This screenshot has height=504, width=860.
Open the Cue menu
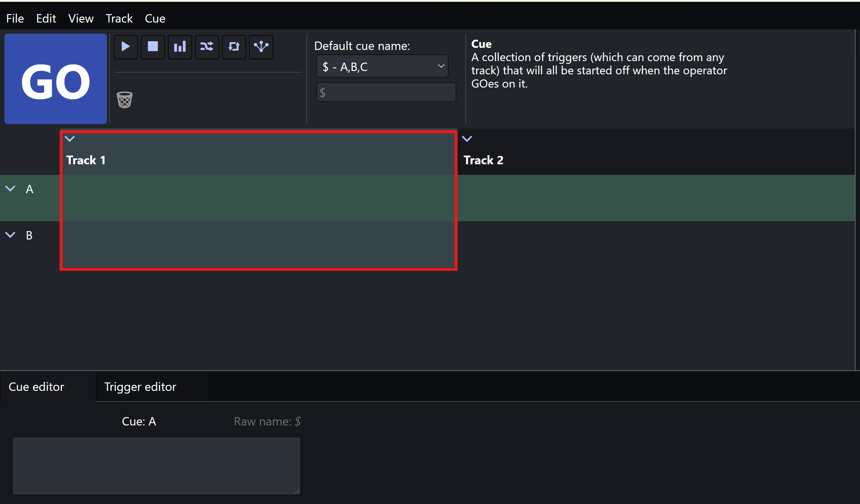coord(155,18)
